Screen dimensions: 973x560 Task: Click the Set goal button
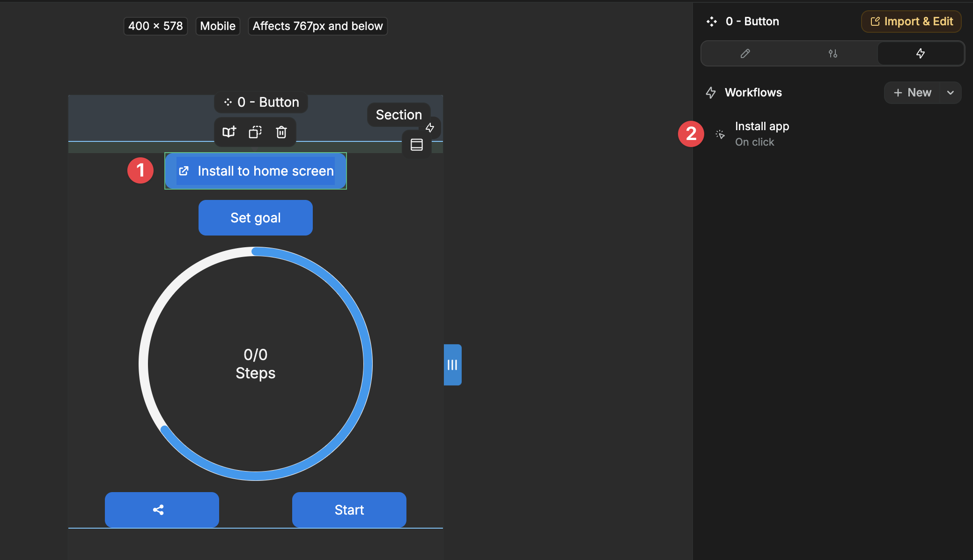click(256, 218)
